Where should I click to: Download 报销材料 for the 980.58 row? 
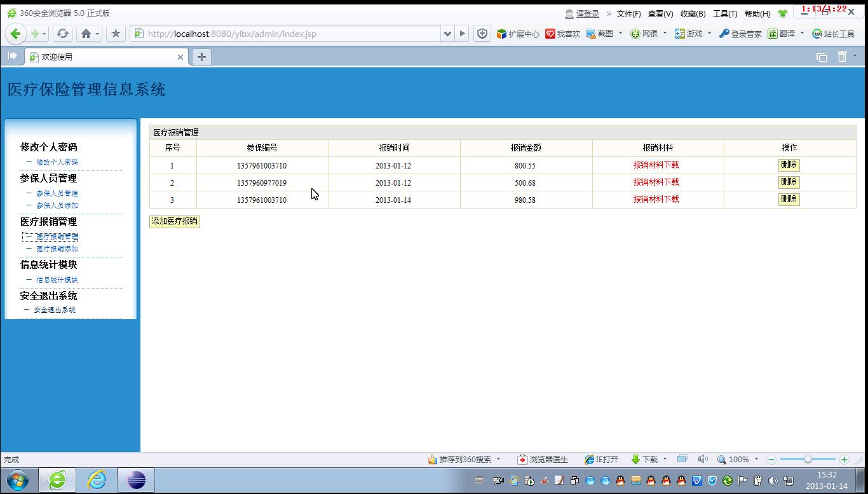click(x=656, y=199)
